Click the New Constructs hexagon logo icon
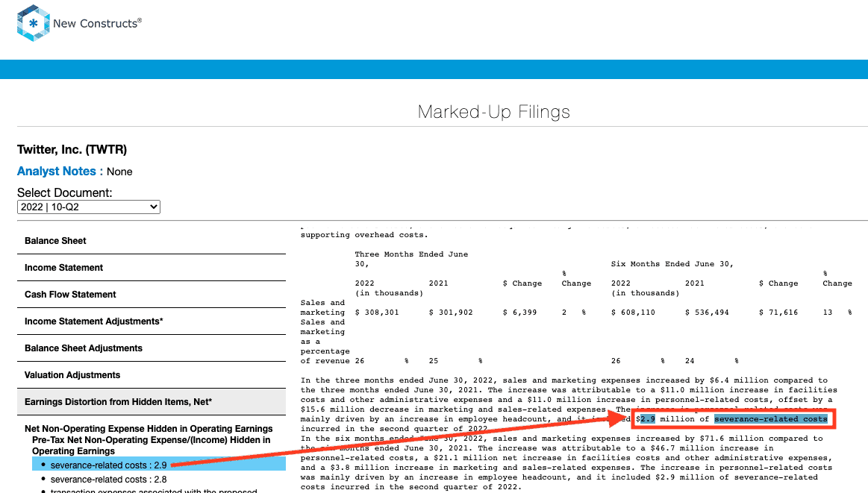Image resolution: width=868 pixels, height=493 pixels. (x=34, y=23)
